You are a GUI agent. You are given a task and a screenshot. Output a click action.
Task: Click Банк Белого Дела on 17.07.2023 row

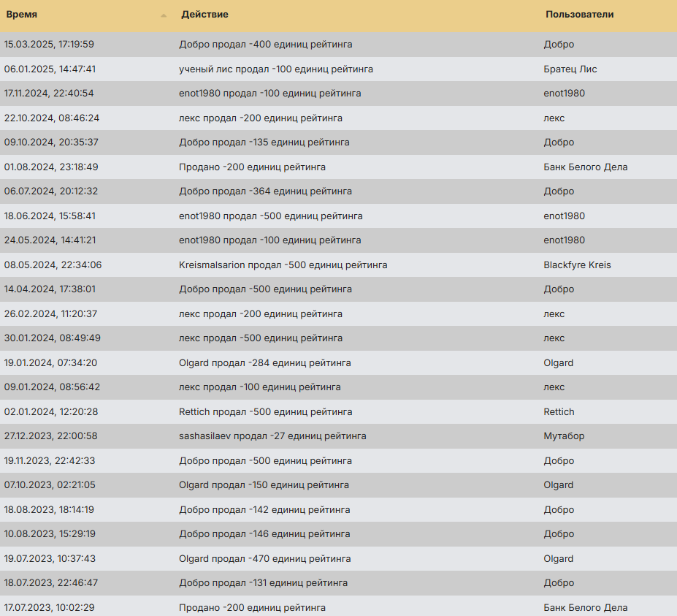point(585,608)
